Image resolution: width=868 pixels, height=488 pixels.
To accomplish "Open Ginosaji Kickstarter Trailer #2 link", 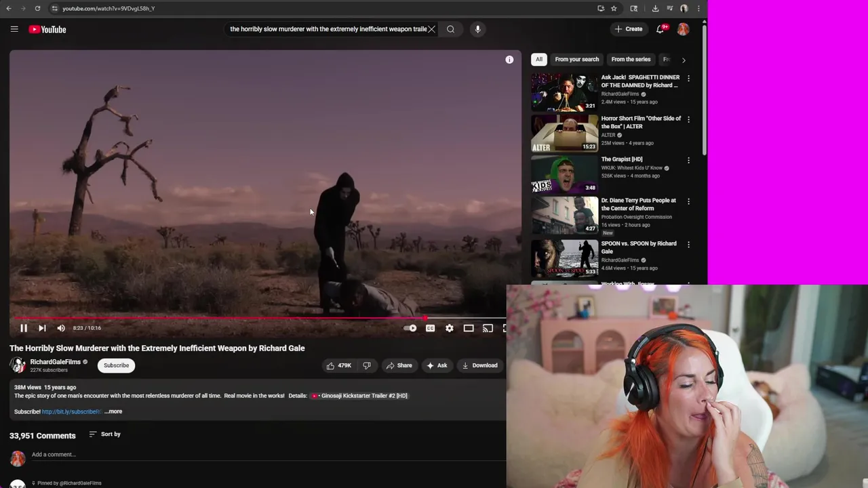I will coord(359,396).
